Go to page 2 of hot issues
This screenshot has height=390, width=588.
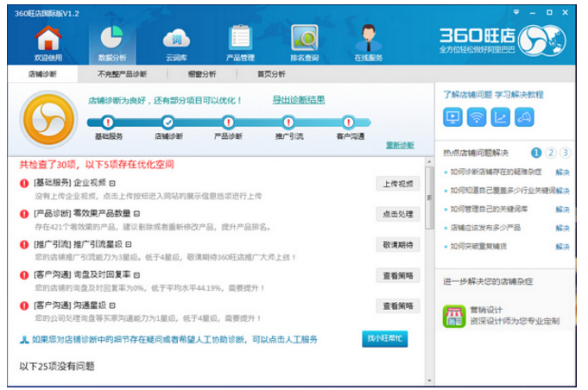[551, 153]
